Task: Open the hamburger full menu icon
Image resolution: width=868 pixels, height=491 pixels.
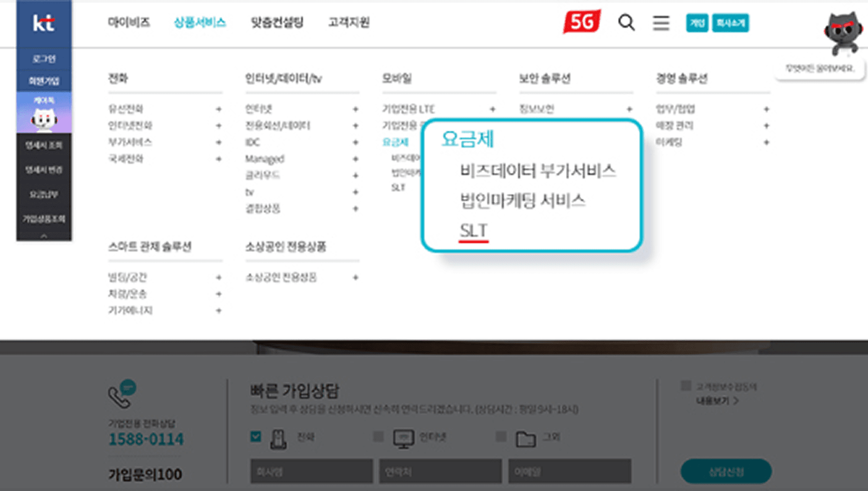Action: (661, 23)
